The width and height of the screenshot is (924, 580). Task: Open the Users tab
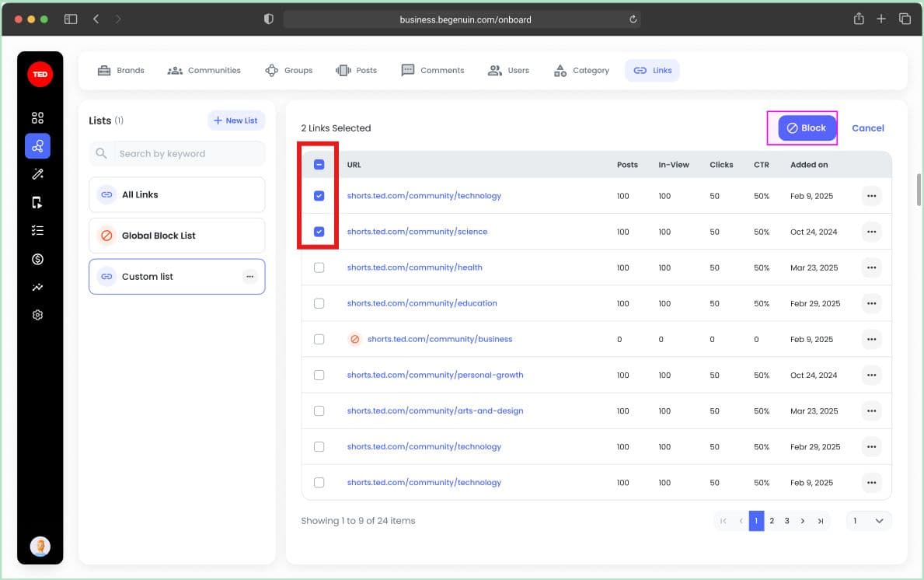(508, 71)
